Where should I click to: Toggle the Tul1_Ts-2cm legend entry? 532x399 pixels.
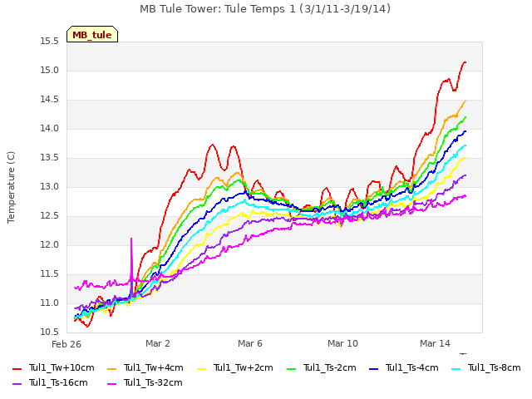pos(322,367)
